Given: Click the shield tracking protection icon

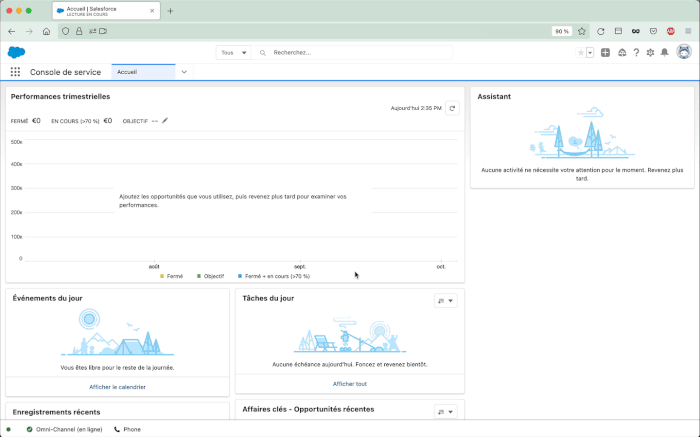Looking at the screenshot, I should point(66,31).
